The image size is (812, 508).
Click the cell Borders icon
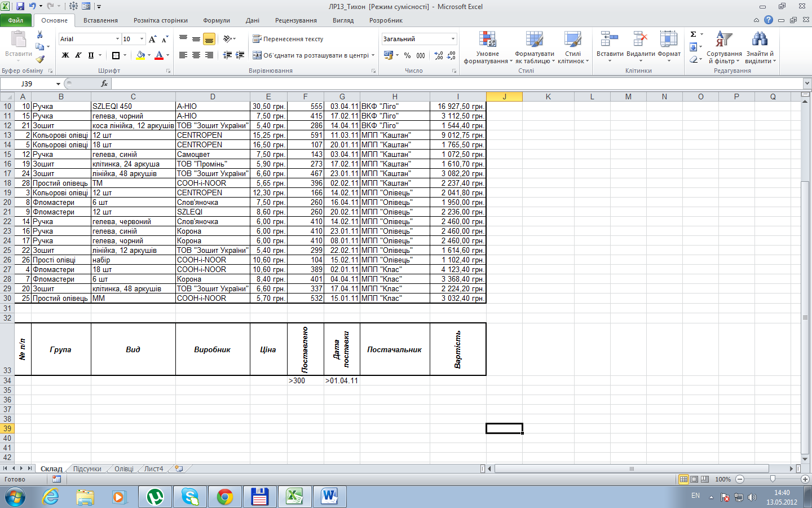116,55
